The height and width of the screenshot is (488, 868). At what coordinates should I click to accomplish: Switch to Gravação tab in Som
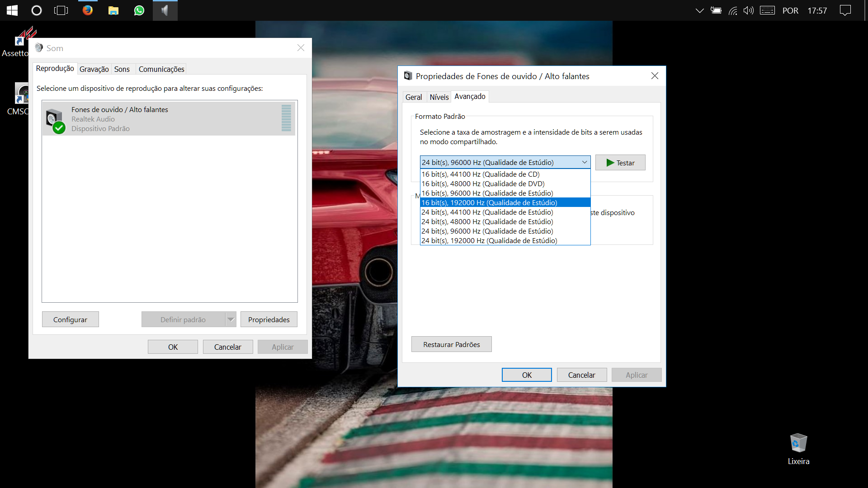tap(94, 69)
